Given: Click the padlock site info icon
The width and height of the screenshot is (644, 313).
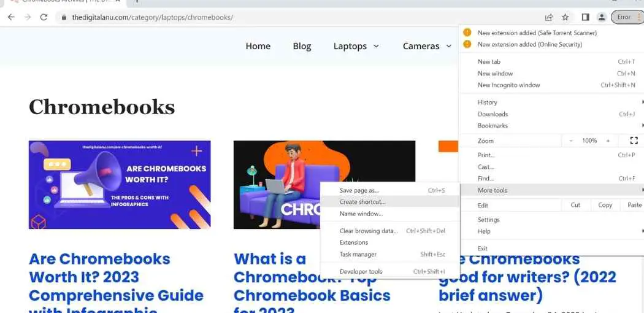Looking at the screenshot, I should pyautogui.click(x=64, y=18).
